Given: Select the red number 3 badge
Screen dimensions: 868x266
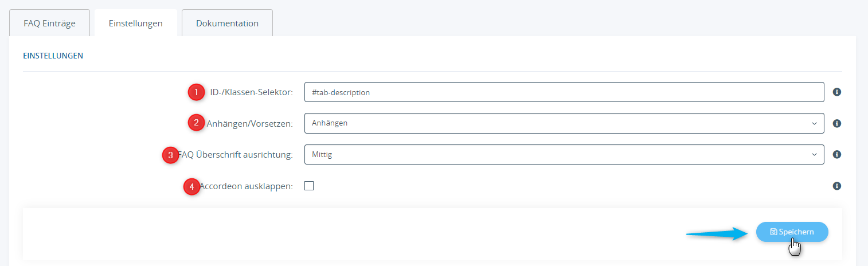Looking at the screenshot, I should (170, 155).
